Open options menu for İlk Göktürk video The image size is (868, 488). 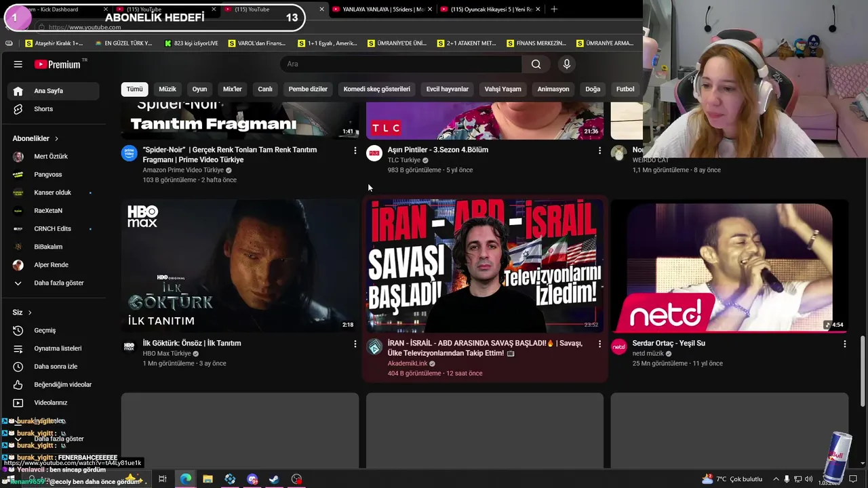pyautogui.click(x=355, y=344)
